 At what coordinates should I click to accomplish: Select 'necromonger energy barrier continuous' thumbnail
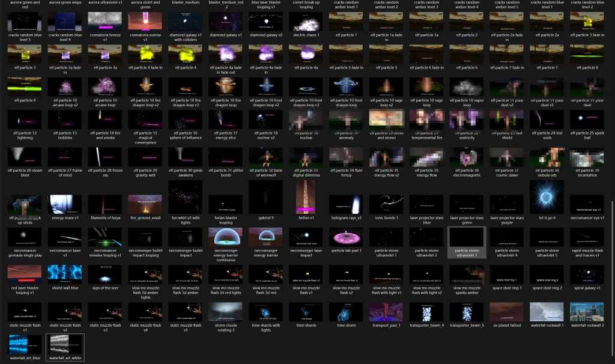pos(225,237)
